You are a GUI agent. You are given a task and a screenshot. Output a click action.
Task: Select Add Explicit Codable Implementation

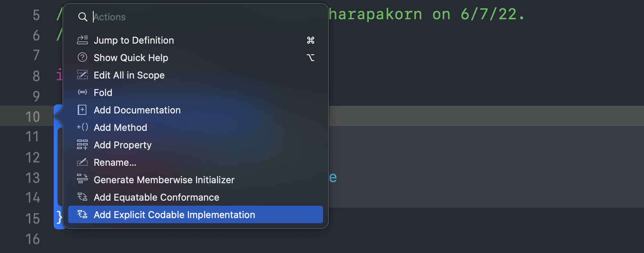tap(174, 215)
